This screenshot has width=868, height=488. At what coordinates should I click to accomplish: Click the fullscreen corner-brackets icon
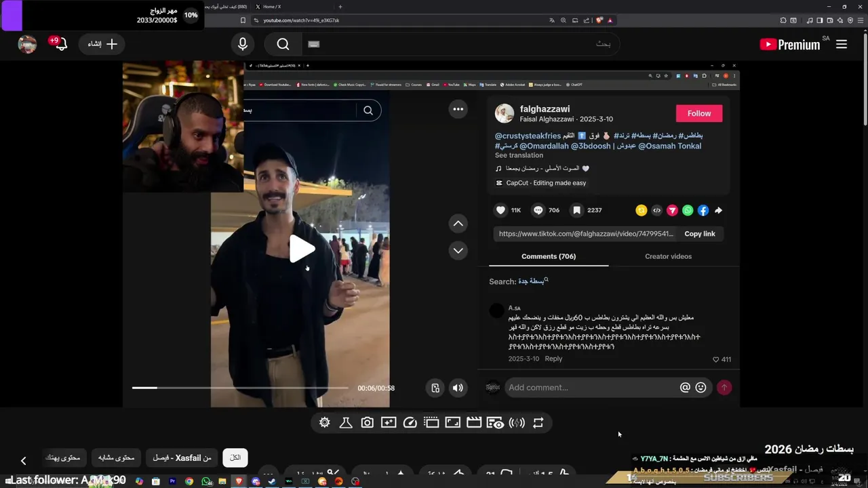453,423
